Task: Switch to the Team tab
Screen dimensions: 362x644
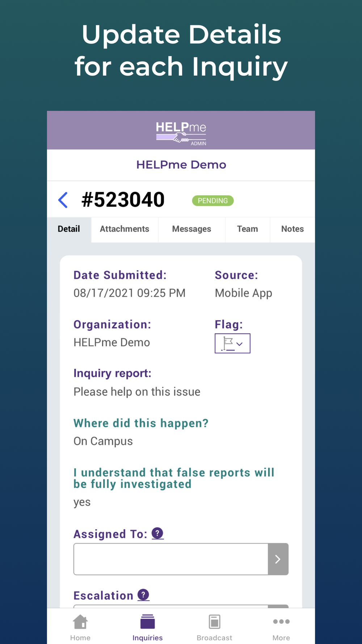Action: 248,229
